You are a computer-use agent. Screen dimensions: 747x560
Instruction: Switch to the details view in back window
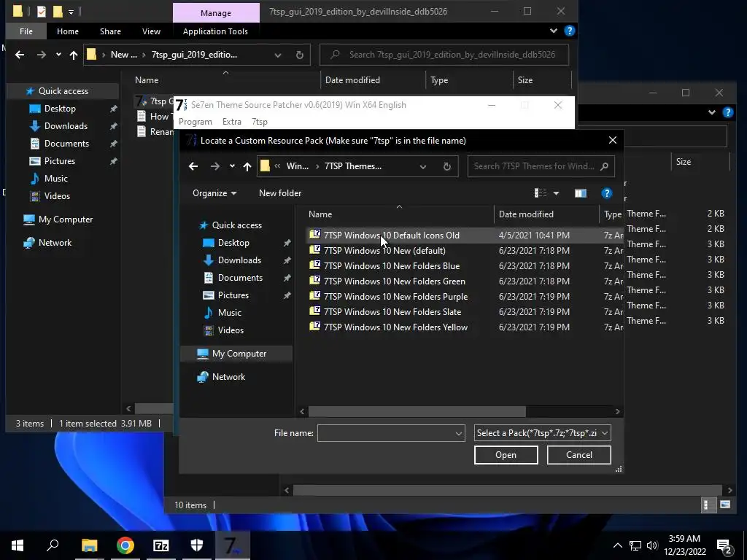[708, 505]
